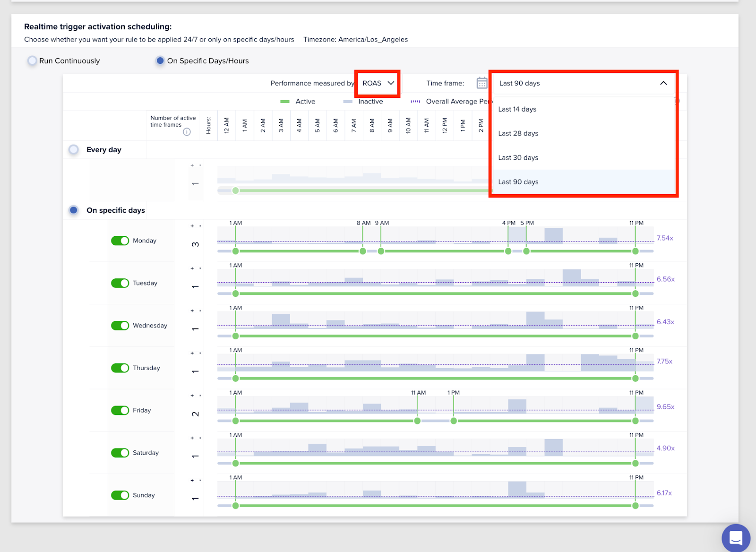Remove a Sunday time frame with minus
Screen dimensions: 756x552
(x=200, y=481)
